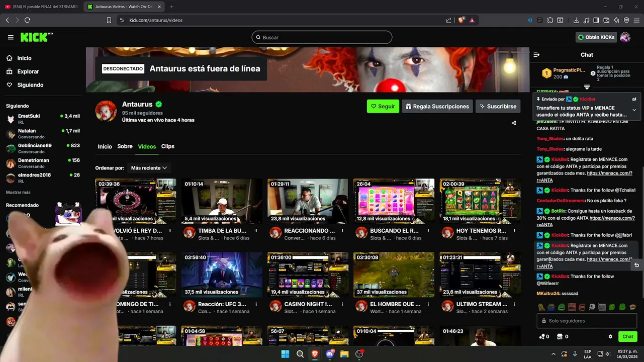Go to Inicio in the sidebar
Screen dimensions: 644x362
point(24,58)
